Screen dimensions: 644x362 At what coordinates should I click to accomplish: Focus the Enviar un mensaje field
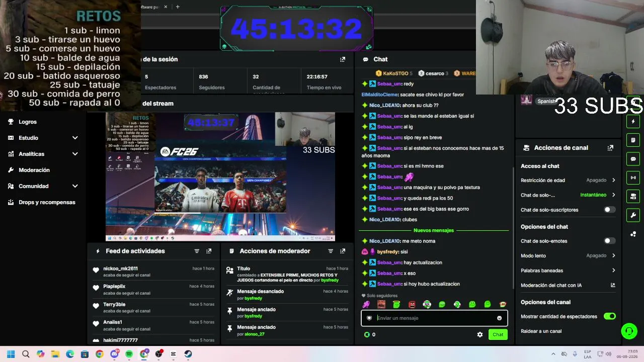434,318
